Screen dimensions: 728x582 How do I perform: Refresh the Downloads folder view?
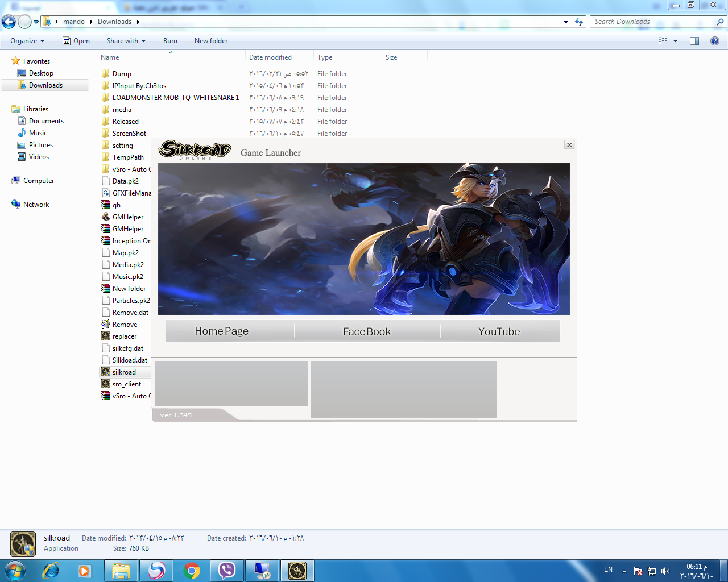[579, 22]
